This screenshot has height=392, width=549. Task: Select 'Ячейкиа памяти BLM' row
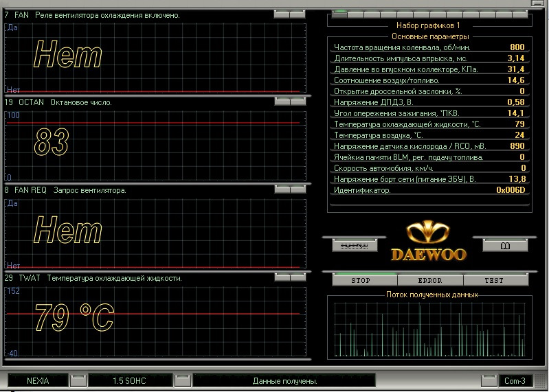point(429,157)
